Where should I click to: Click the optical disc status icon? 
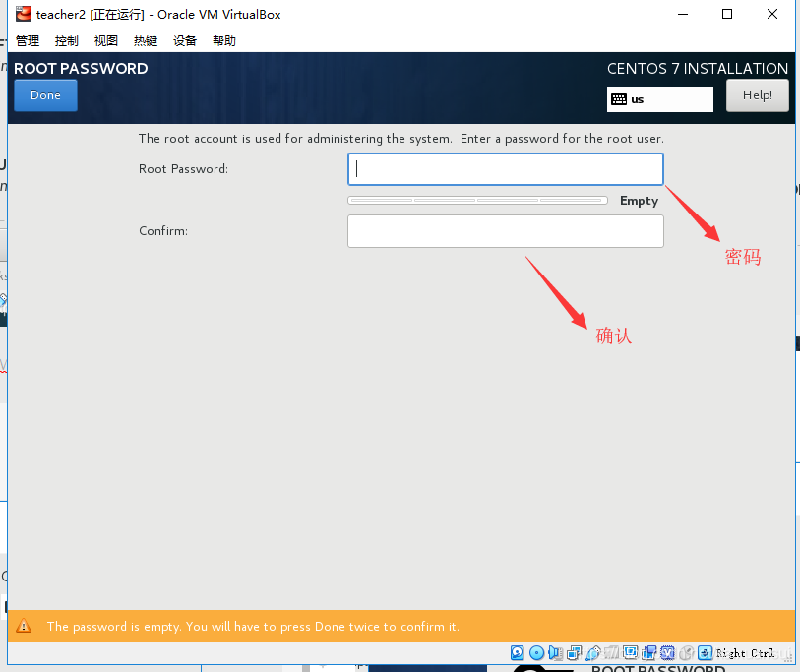point(536,652)
